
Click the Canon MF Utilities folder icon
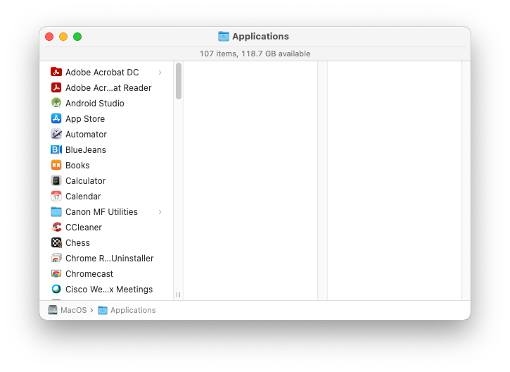(56, 211)
